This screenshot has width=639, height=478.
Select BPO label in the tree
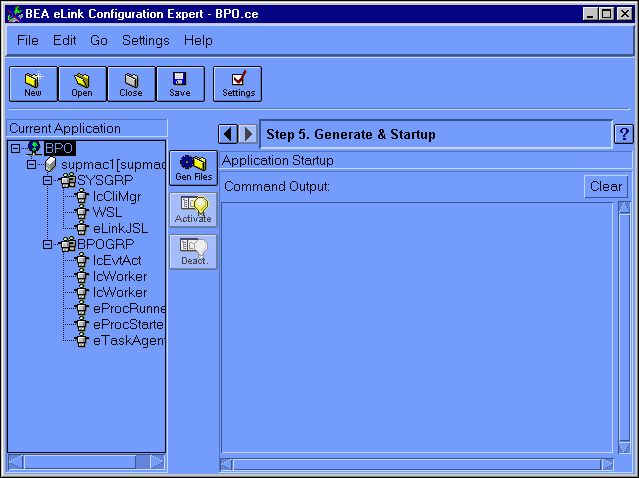(x=59, y=148)
